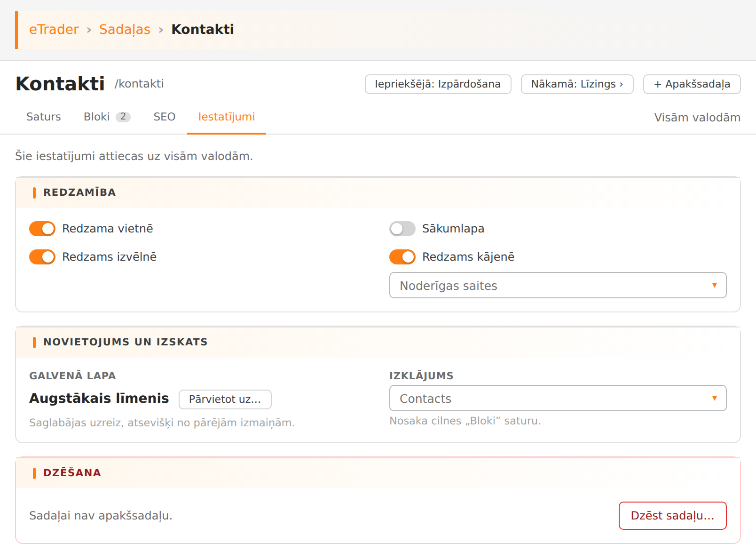Click the Pārvietot uz… button
Image resolution: width=756 pixels, height=559 pixels.
tap(225, 399)
